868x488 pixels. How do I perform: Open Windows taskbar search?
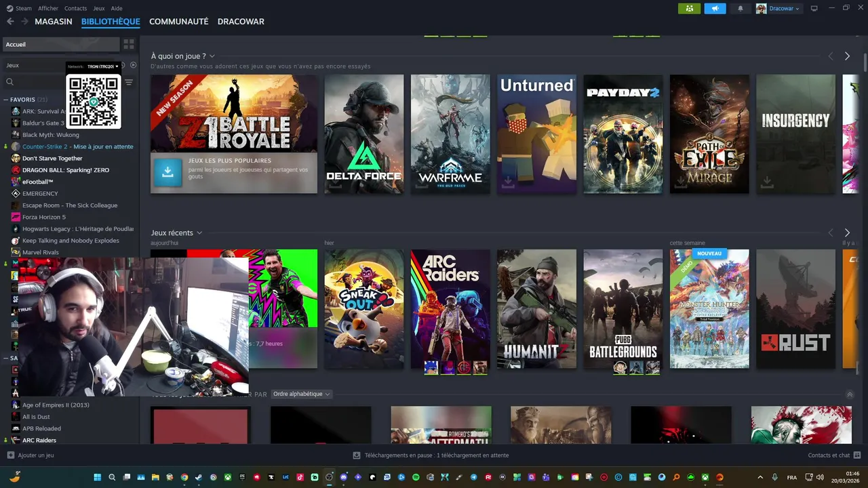pyautogui.click(x=112, y=477)
